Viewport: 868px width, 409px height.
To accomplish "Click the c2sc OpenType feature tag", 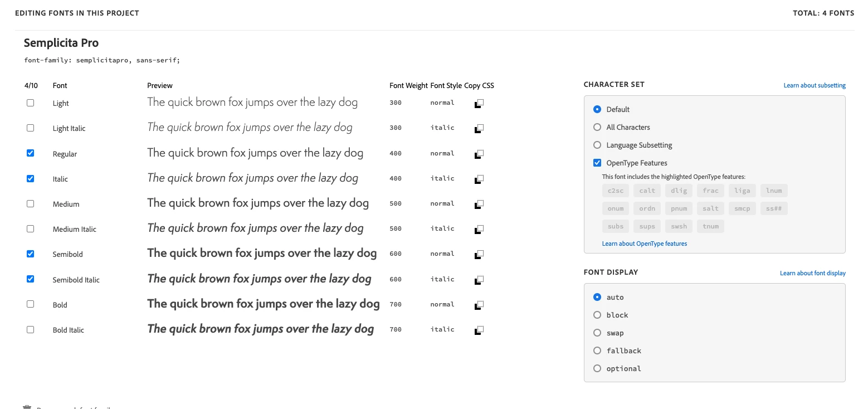I will click(x=616, y=191).
